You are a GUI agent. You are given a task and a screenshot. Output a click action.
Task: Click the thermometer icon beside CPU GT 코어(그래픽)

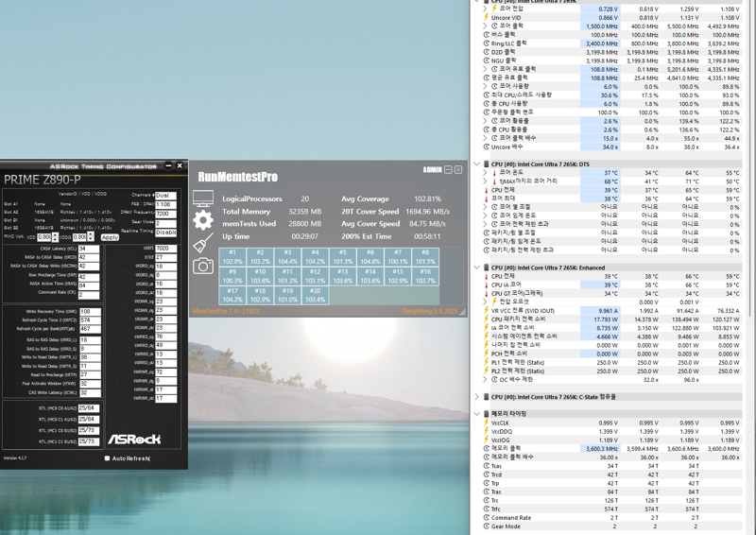487,293
